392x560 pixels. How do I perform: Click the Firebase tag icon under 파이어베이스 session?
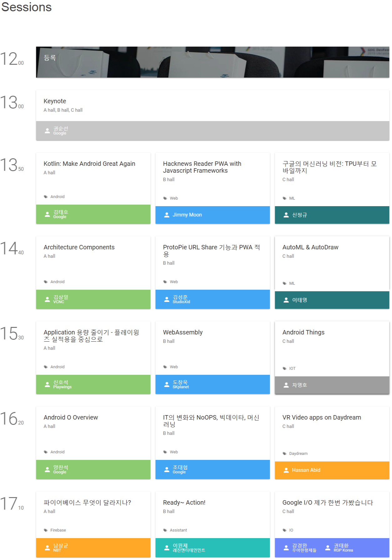(x=46, y=530)
